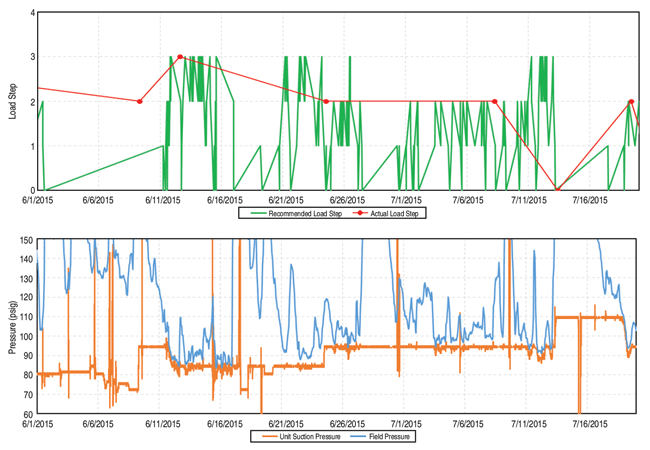Viewport: 650px width, 450px height.
Task: Select the red data point near 6/24/2015
Action: coord(326,101)
